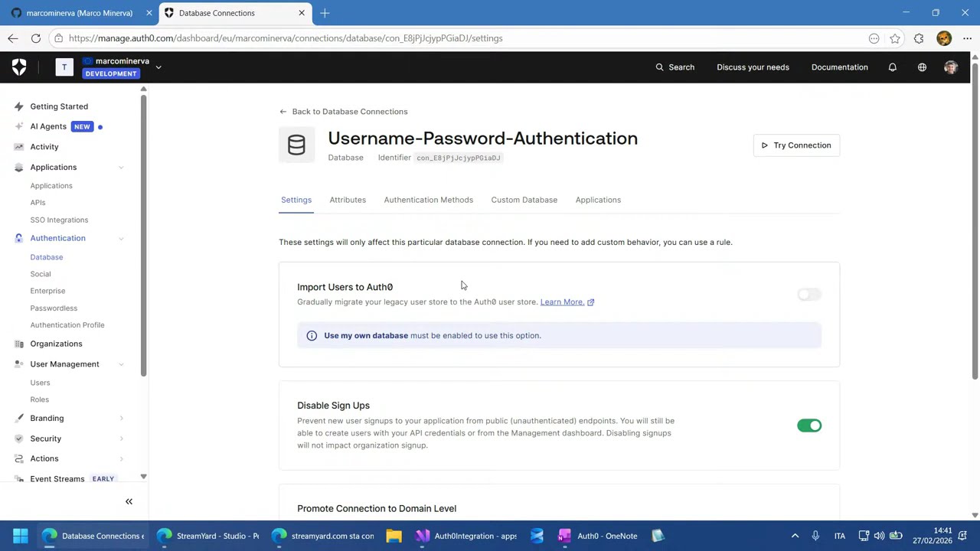Open browser settings ellipsis menu
The height and width of the screenshot is (551, 980).
(967, 38)
